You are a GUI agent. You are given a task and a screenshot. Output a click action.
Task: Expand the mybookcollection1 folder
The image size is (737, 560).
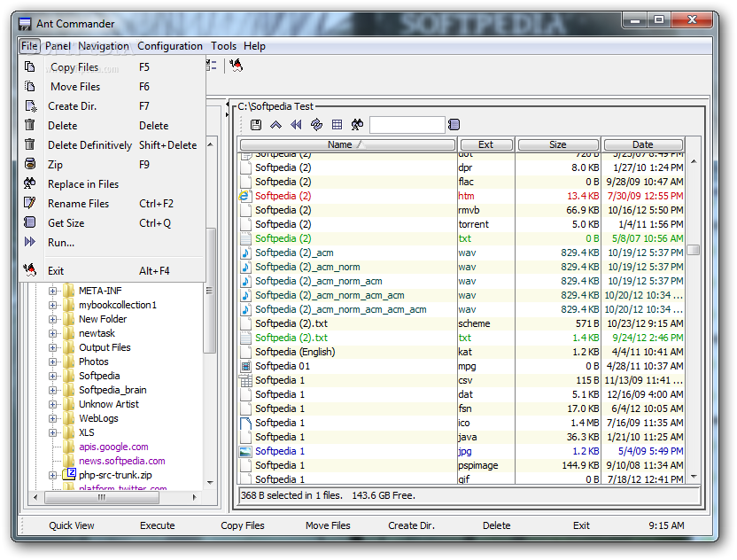52,305
